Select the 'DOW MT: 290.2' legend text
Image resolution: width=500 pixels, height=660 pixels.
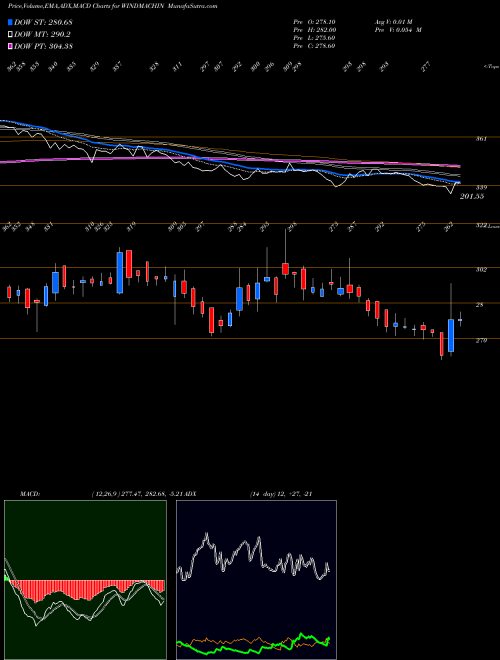tap(42, 35)
